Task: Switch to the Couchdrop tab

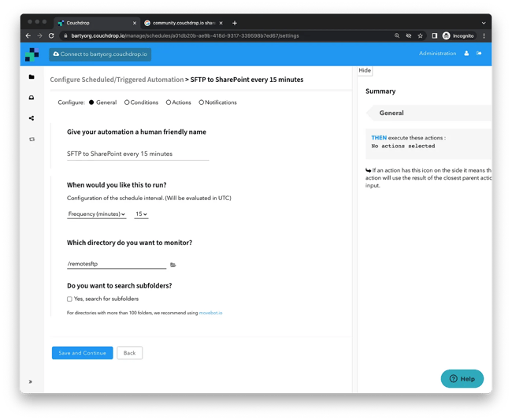Action: point(97,23)
